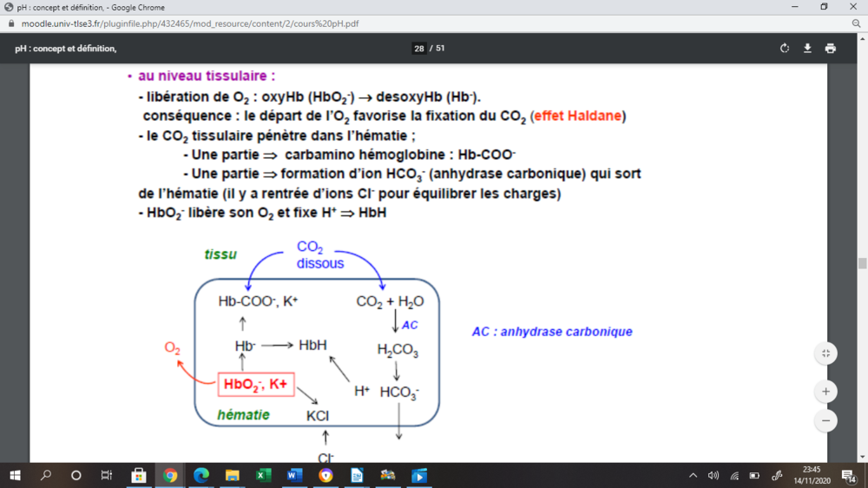The width and height of the screenshot is (868, 488).
Task: Open Word from the taskbar
Action: click(x=294, y=475)
